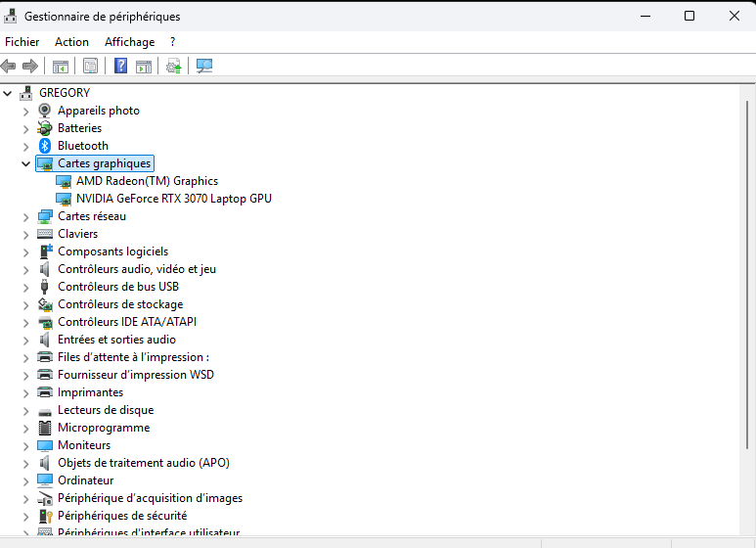This screenshot has height=548, width=756.
Task: Expand the Ordinateur category chevron
Action: pos(26,481)
